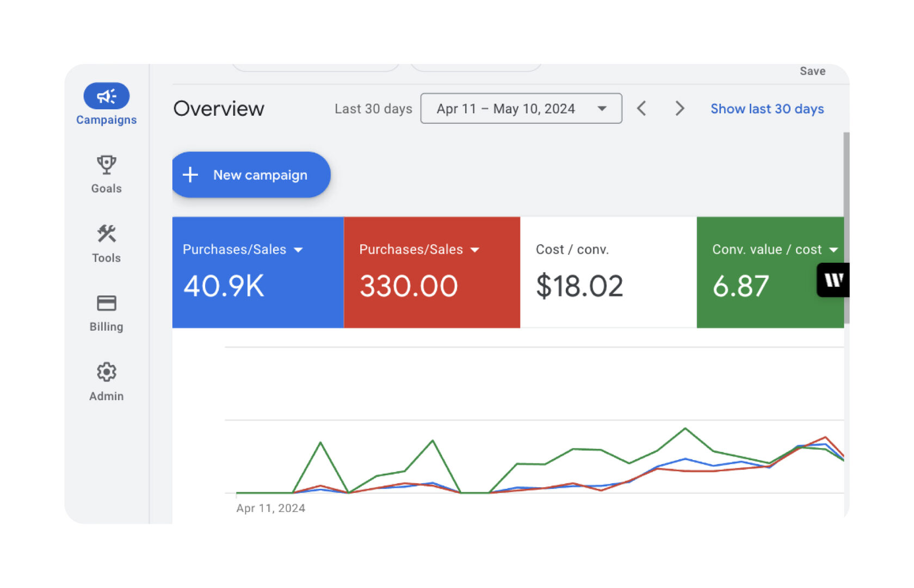Click the vertical scrollbar thumb
Image resolution: width=914 pixels, height=588 pixels.
[x=847, y=228]
